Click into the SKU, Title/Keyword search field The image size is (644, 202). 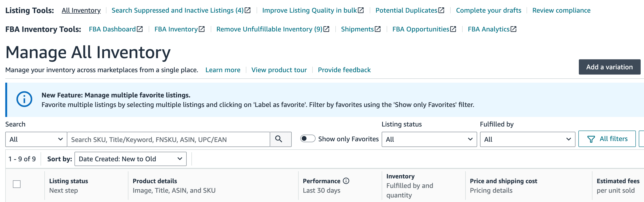click(x=169, y=139)
